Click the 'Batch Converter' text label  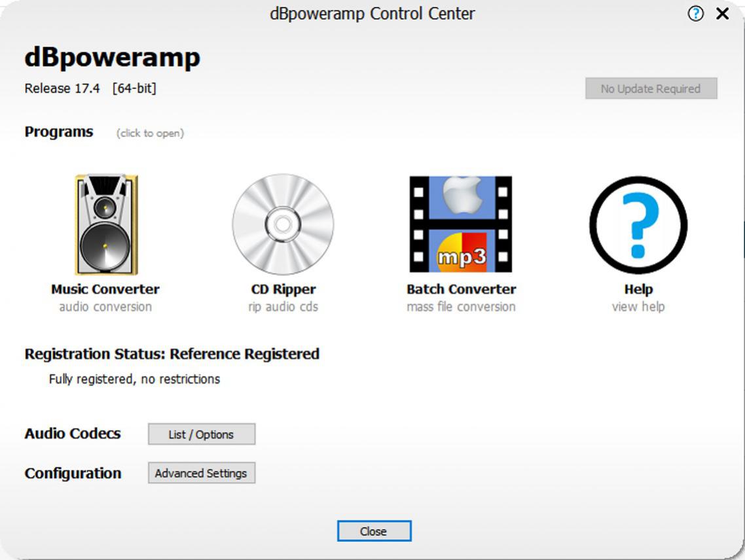click(x=461, y=289)
